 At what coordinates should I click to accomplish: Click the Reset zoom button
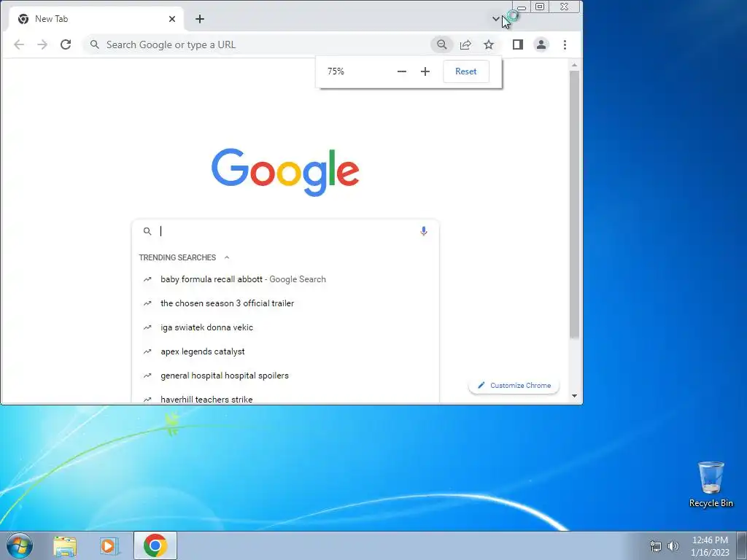pos(466,71)
